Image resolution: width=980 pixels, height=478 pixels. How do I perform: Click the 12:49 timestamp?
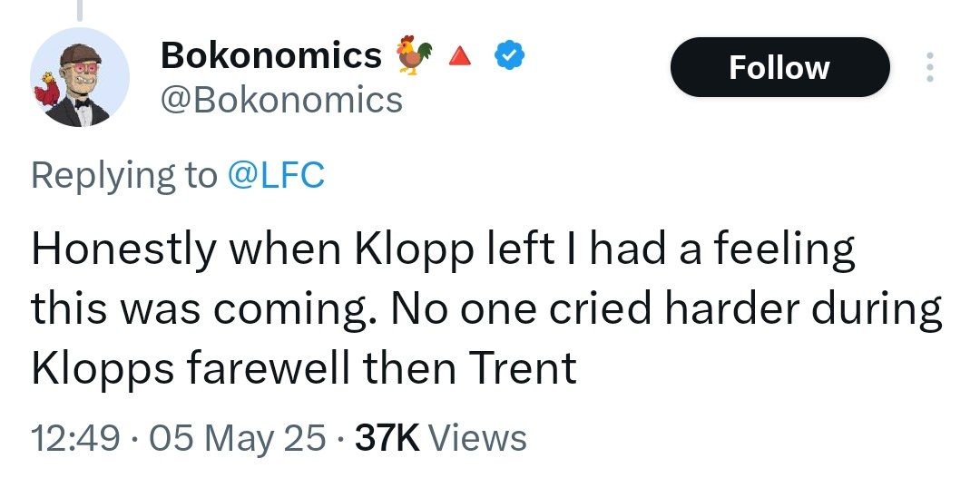[x=75, y=438]
